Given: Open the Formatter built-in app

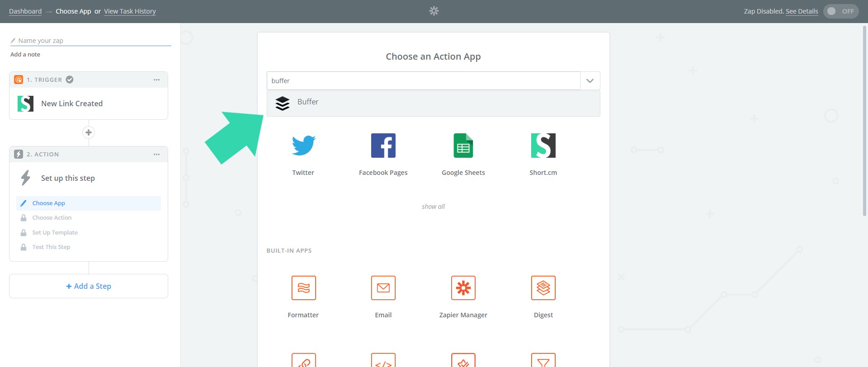Looking at the screenshot, I should pyautogui.click(x=303, y=288).
